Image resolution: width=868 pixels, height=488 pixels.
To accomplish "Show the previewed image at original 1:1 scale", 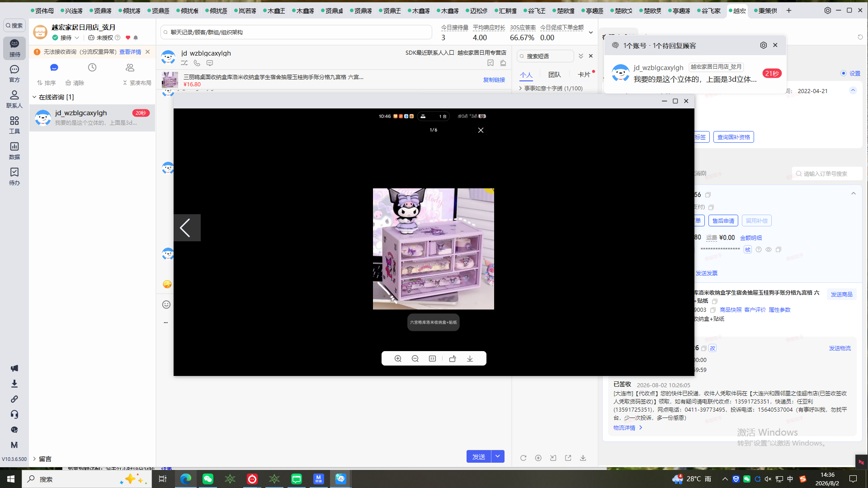I will 432,358.
